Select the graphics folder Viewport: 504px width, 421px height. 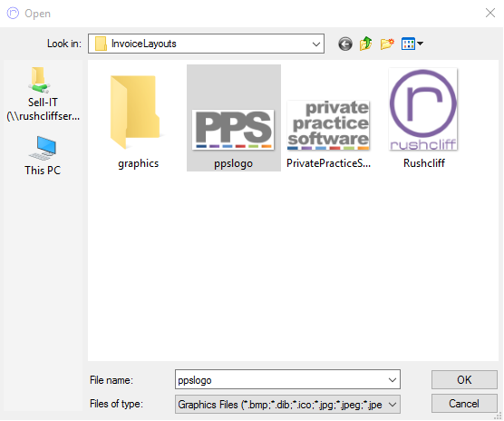138,118
